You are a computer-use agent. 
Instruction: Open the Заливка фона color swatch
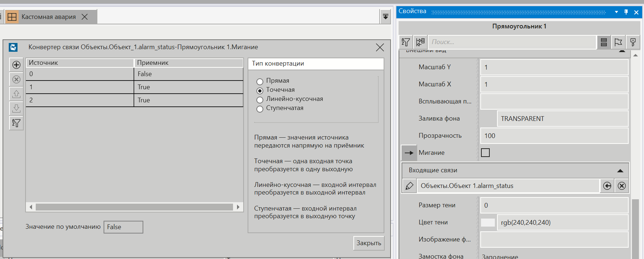point(488,119)
